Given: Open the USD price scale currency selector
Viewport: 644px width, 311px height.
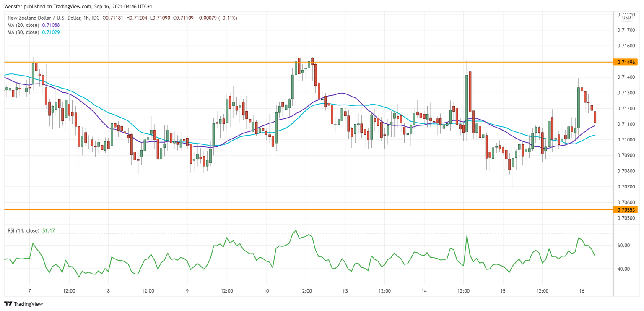Looking at the screenshot, I should click(626, 18).
